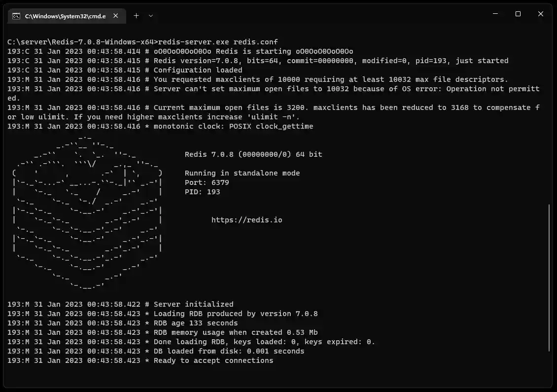Click the 'You requested maxclients of 10000' line
The height and width of the screenshot is (392, 557).
pyautogui.click(x=258, y=79)
